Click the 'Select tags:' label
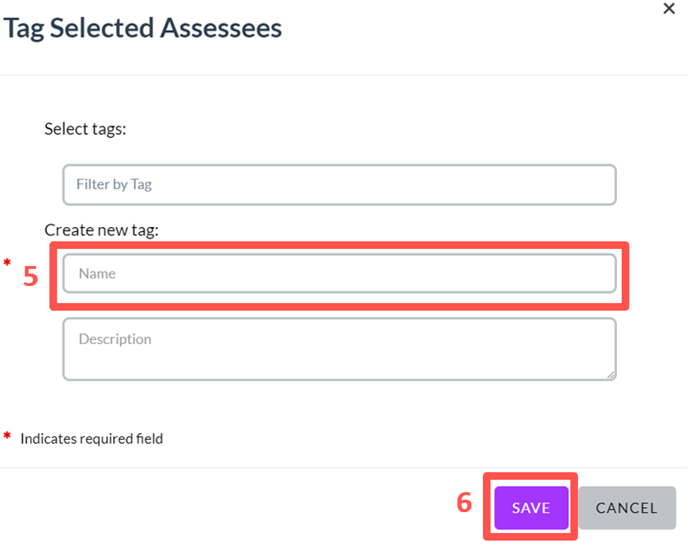The width and height of the screenshot is (693, 552). point(85,129)
